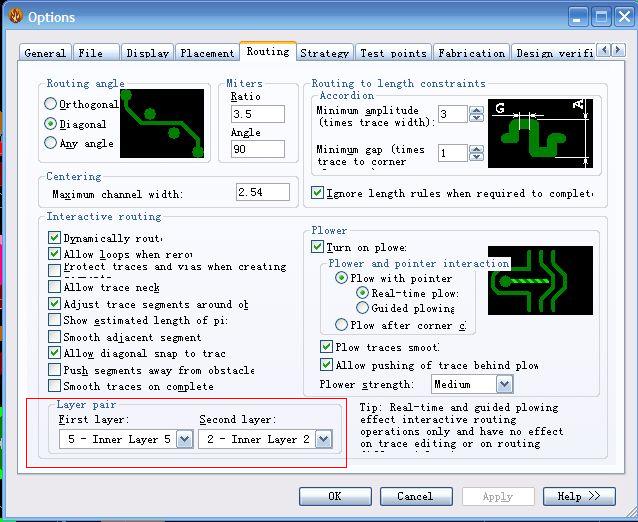Toggle Allow pushing of trace behind plow
The height and width of the screenshot is (522, 638).
point(326,365)
